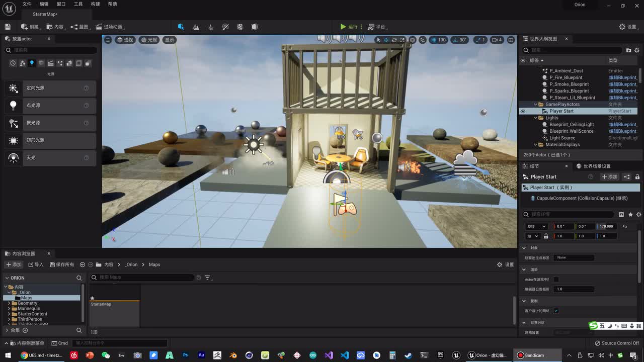The height and width of the screenshot is (362, 644).
Task: Switch to landscape mode icon
Action: point(196,27)
